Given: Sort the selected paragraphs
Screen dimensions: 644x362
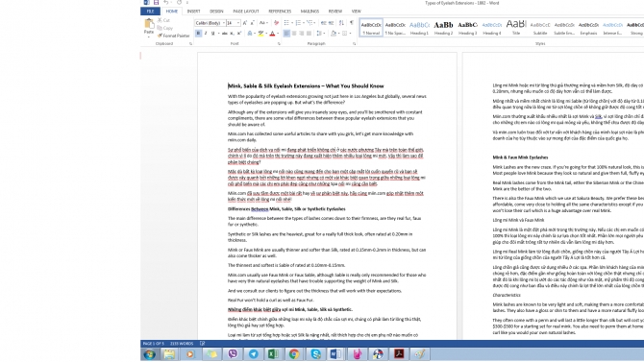Looking at the screenshot, I should [x=341, y=23].
